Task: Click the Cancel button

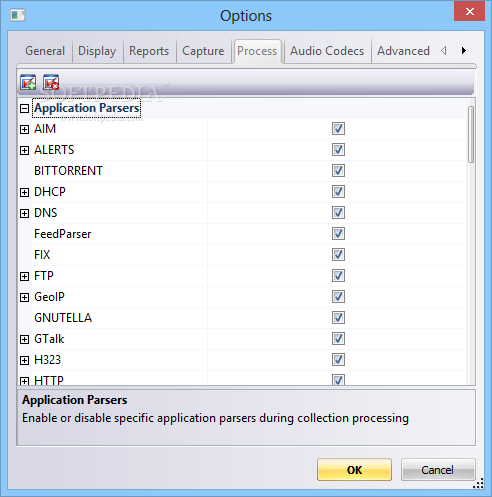Action: tap(438, 470)
